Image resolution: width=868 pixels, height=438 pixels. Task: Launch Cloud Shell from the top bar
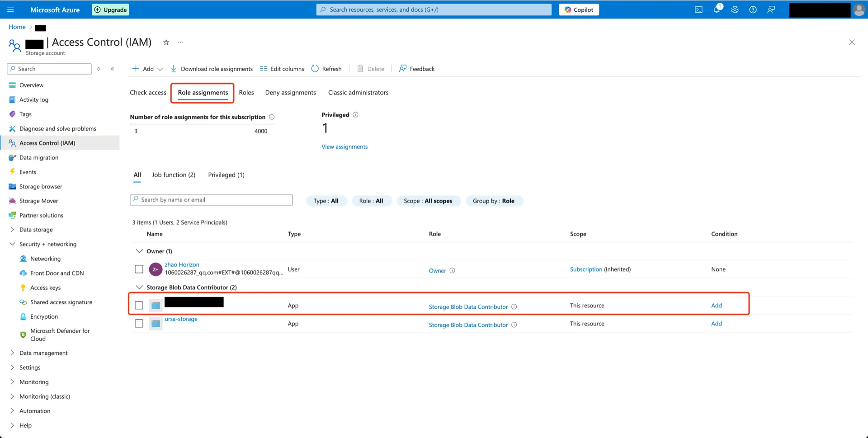[x=698, y=9]
